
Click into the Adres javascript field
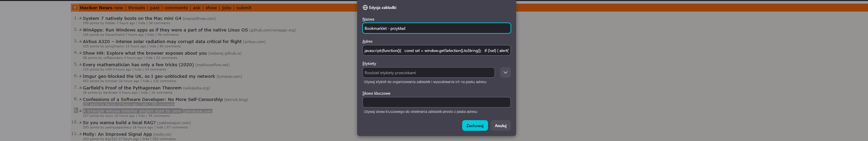pyautogui.click(x=436, y=51)
